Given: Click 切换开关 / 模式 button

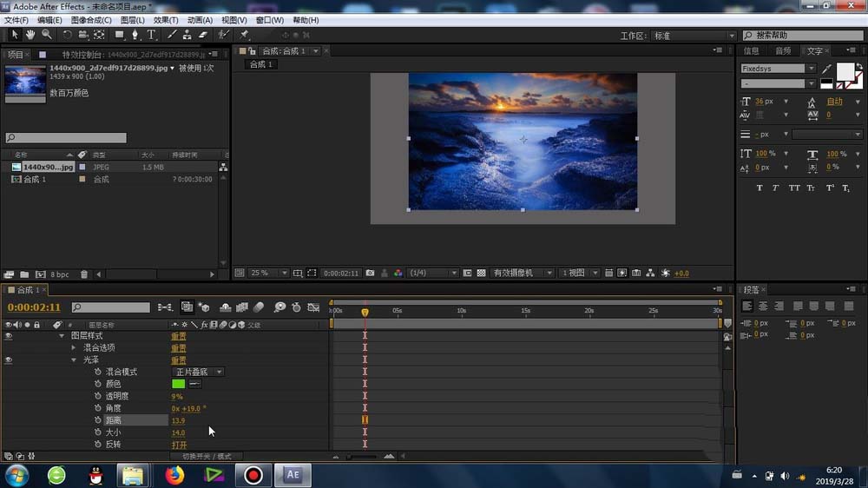Looking at the screenshot, I should pyautogui.click(x=207, y=456).
